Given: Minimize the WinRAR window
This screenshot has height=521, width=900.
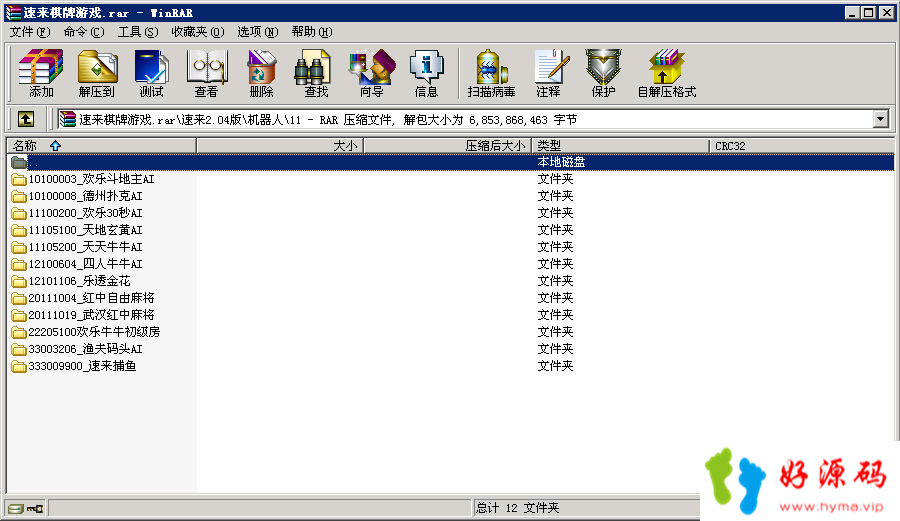Looking at the screenshot, I should (852, 13).
